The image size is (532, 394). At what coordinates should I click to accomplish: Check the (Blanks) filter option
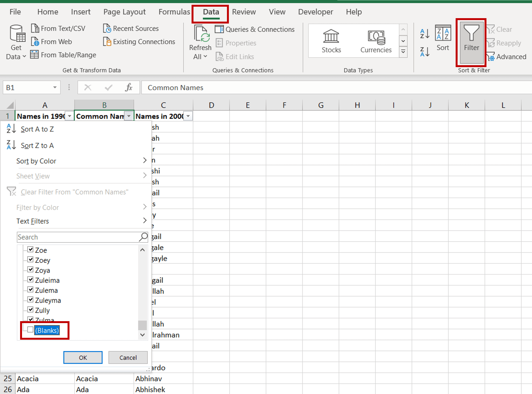[x=30, y=330]
